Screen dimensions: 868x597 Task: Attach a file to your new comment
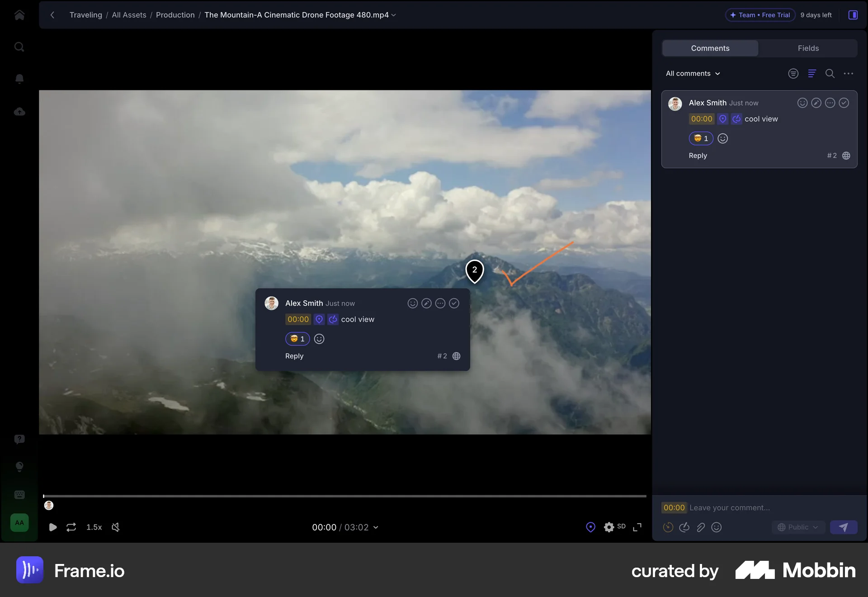click(x=700, y=527)
